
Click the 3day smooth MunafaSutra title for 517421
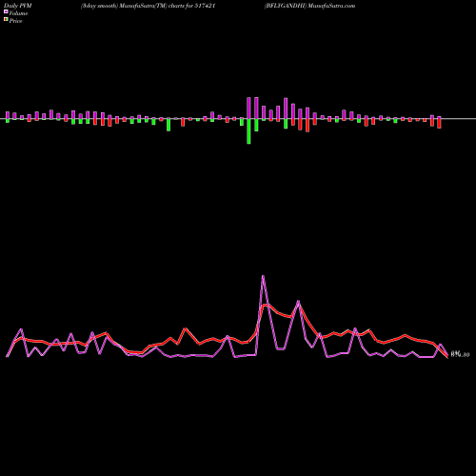(148, 6)
